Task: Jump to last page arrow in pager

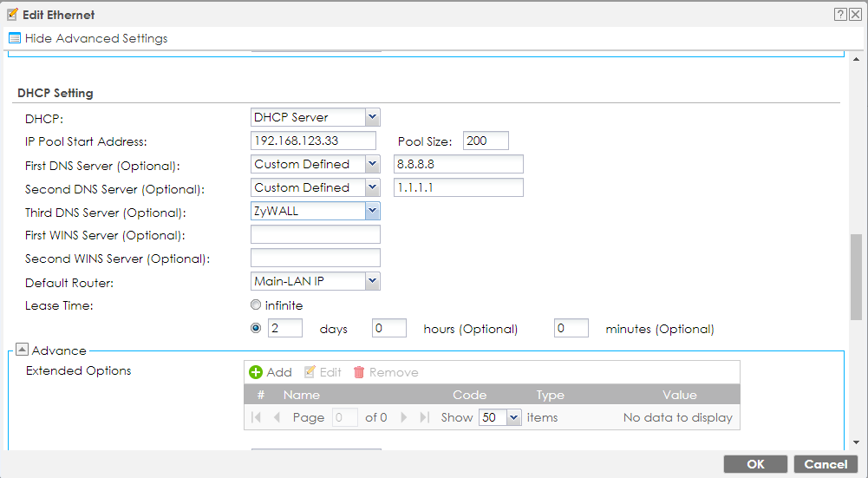Action: pos(424,417)
